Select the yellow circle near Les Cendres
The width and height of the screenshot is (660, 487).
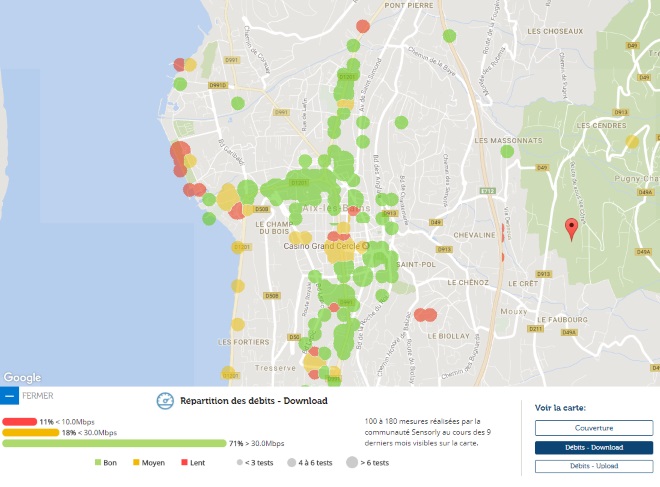coord(631,142)
